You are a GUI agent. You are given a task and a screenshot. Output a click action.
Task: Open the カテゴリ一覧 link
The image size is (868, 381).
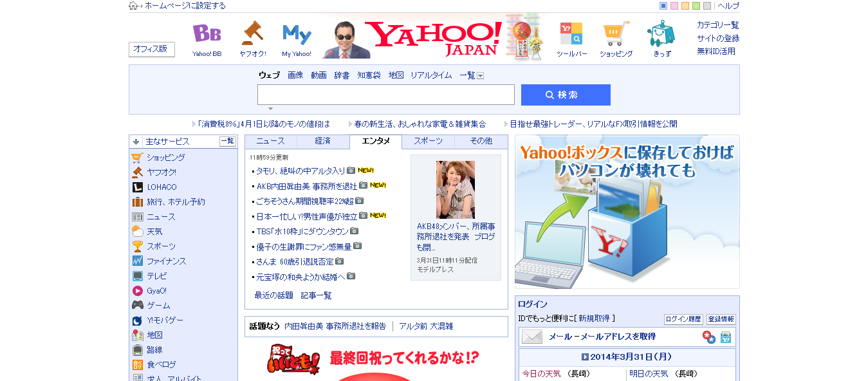[x=718, y=25]
